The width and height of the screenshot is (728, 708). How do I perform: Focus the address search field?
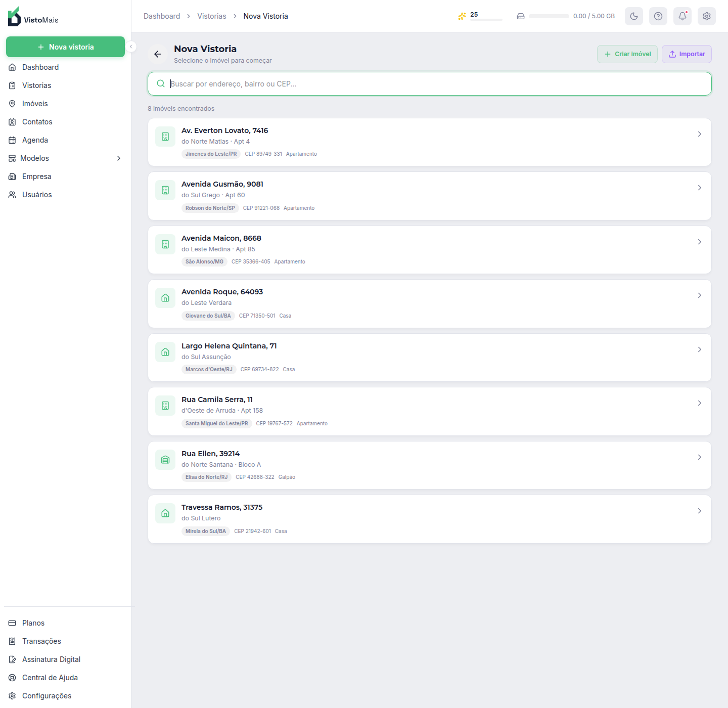coord(430,83)
